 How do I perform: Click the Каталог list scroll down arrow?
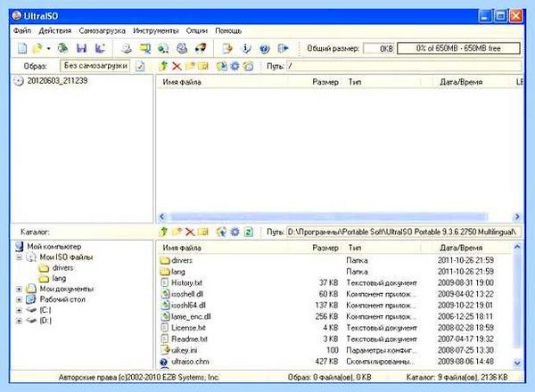click(517, 363)
